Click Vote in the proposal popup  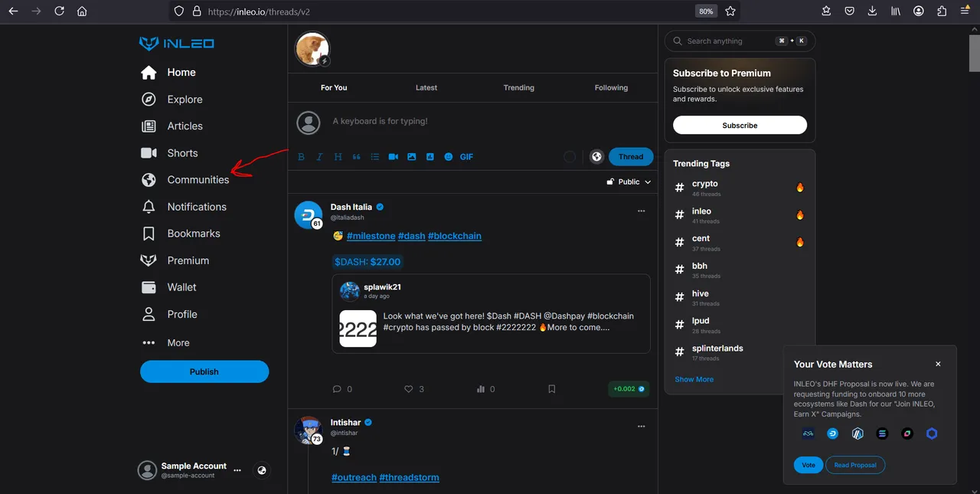pos(808,465)
